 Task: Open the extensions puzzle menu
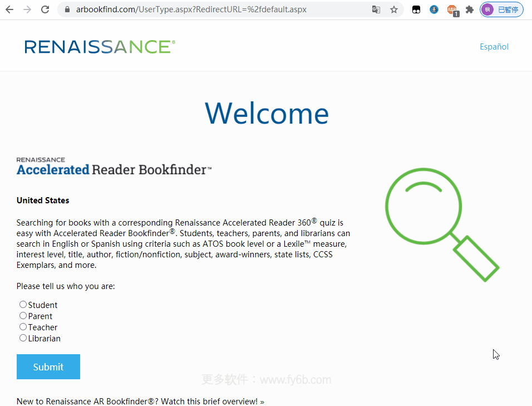tap(470, 9)
